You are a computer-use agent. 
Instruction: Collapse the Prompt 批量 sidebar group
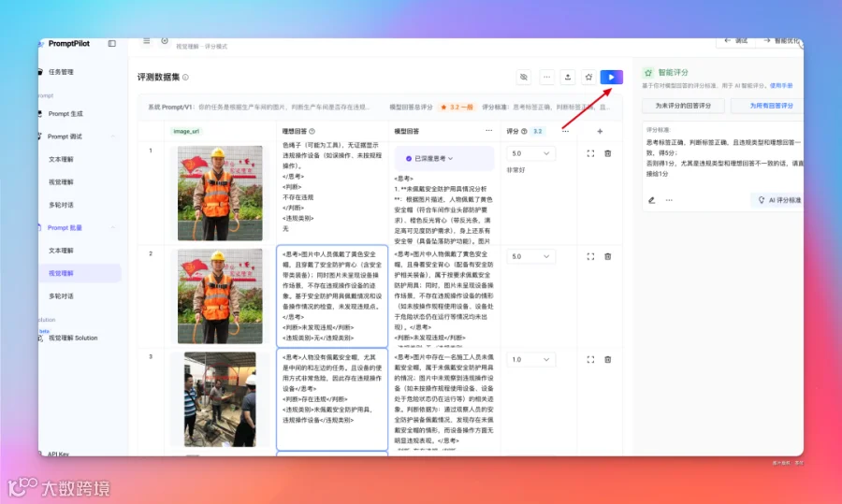[113, 227]
